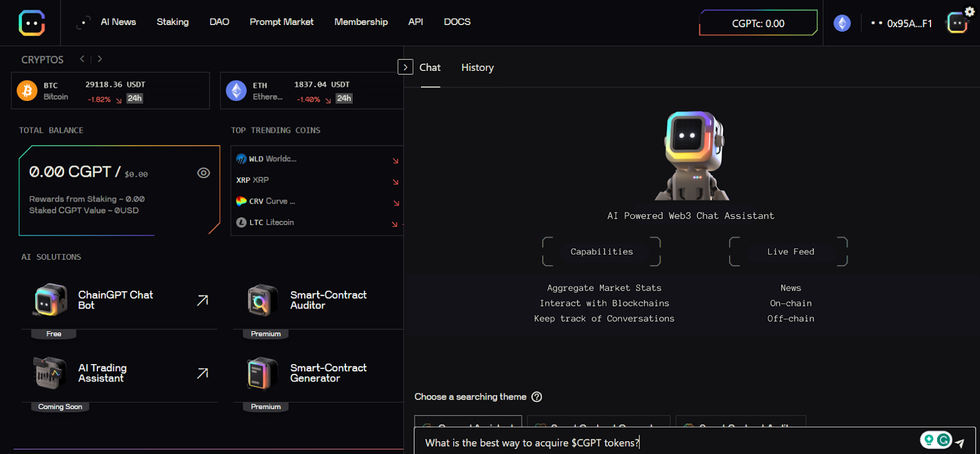Click the green Grammarly G icon
The height and width of the screenshot is (454, 980).
click(x=944, y=439)
